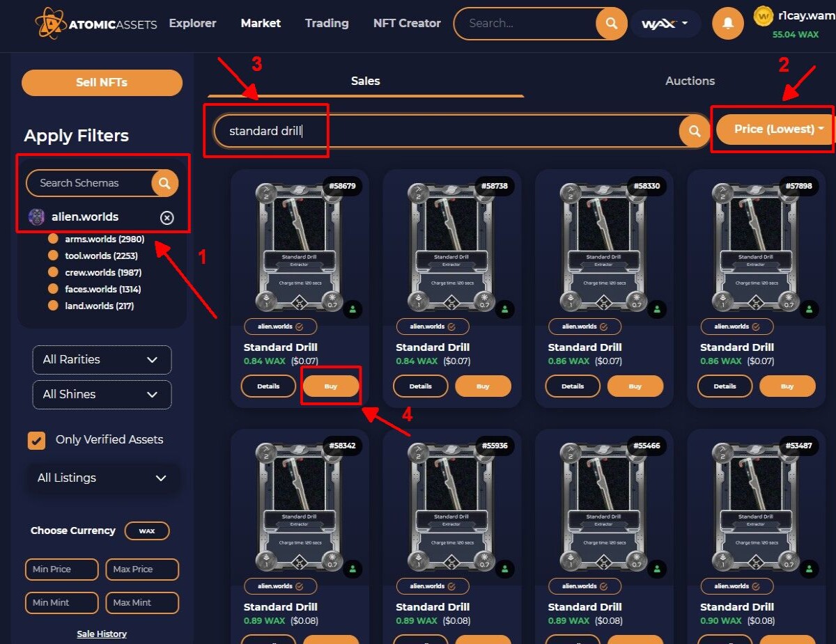836x644 pixels.
Task: Open the Market nav item
Action: [x=261, y=24]
